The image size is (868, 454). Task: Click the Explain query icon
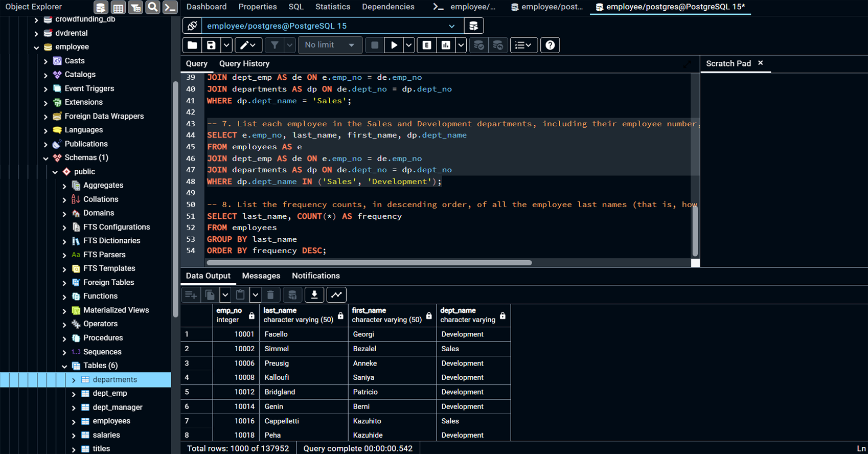pos(426,45)
